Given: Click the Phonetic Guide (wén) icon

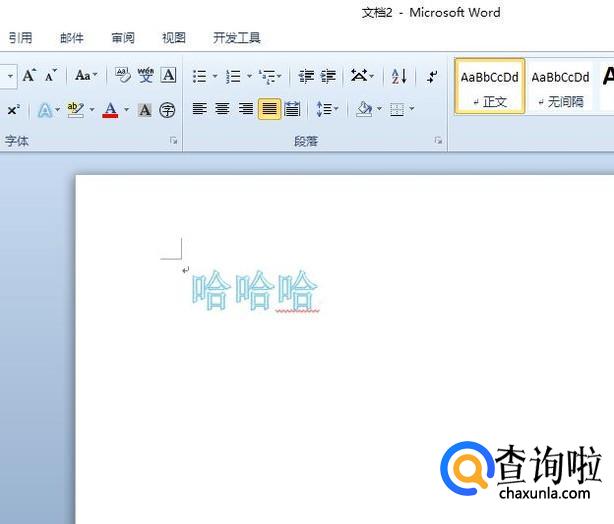Looking at the screenshot, I should coord(146,76).
